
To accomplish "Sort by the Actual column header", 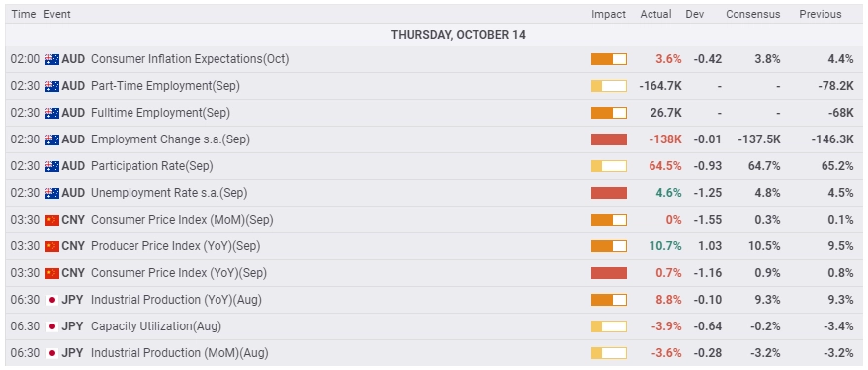I will (655, 15).
